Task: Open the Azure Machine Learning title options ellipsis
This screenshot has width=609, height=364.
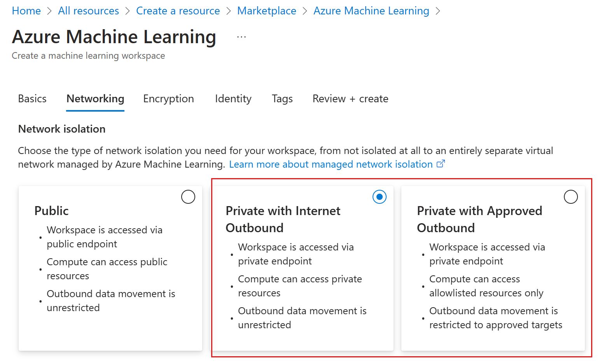Action: (241, 36)
